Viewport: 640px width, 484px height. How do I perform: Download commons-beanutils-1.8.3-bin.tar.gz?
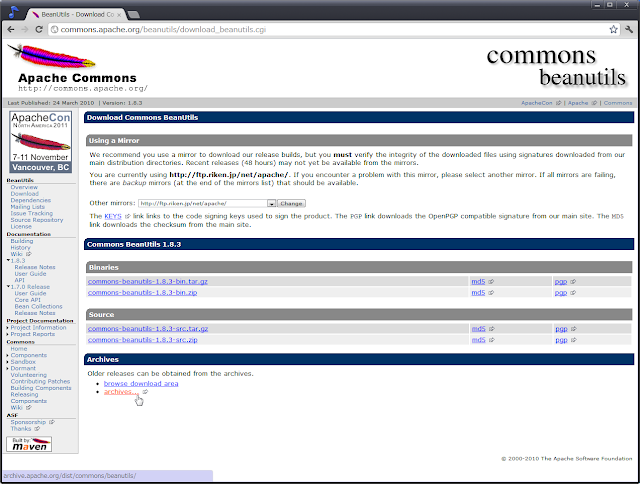click(148, 282)
